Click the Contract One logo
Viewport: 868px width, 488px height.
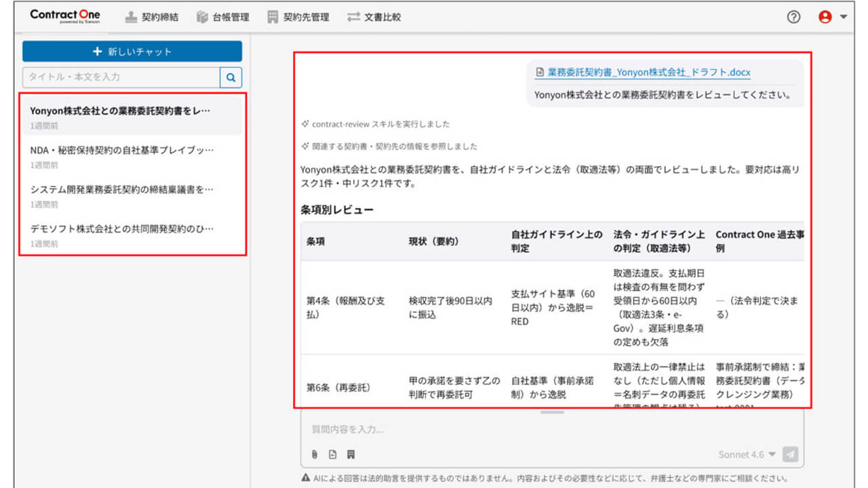(x=64, y=16)
